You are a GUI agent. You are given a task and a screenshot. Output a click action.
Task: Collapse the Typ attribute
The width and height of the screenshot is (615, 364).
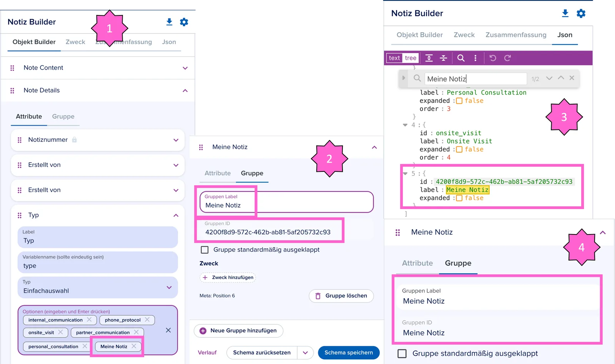(176, 215)
